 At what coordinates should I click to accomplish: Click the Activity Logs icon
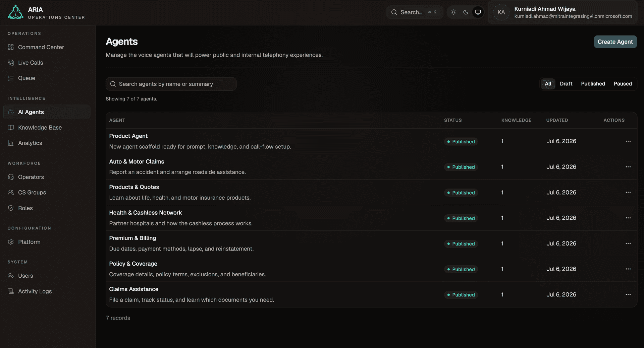click(x=11, y=291)
